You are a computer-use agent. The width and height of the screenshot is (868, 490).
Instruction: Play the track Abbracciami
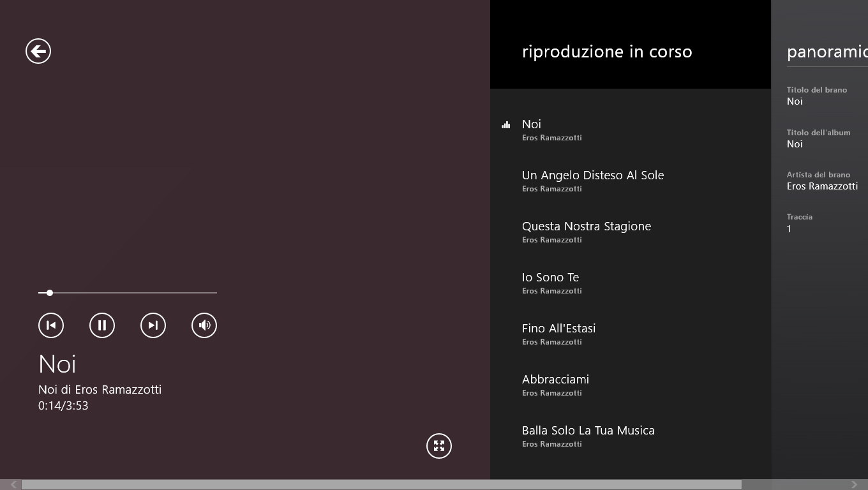tap(631, 385)
